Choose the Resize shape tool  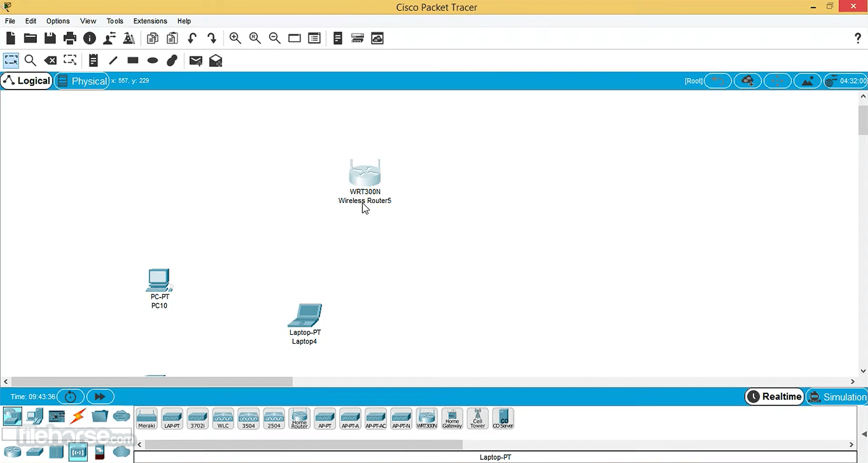[70, 60]
